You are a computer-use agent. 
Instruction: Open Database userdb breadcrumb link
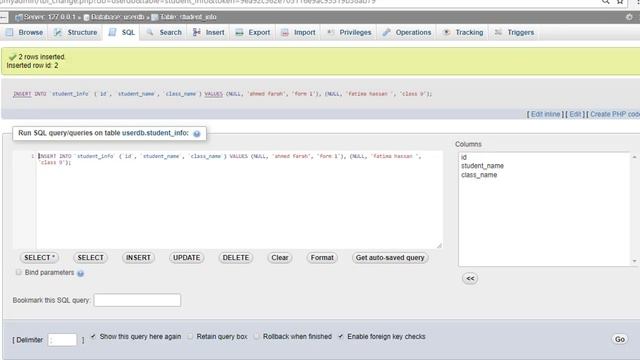(118, 17)
